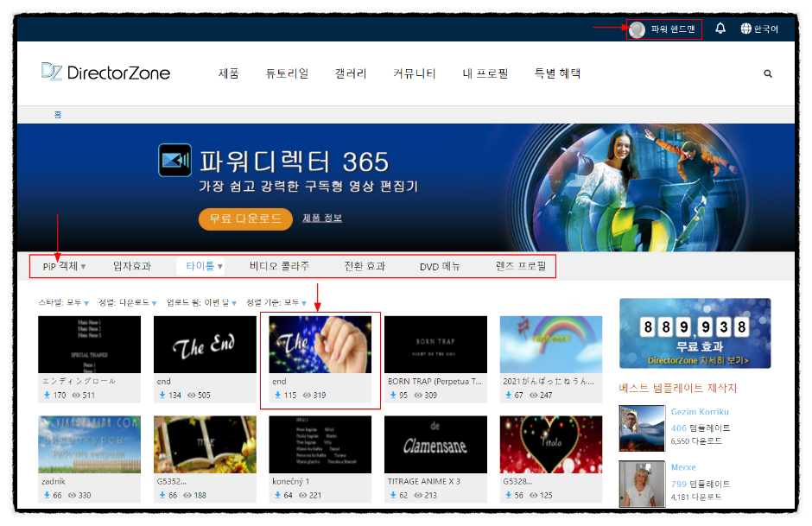The image size is (812, 526).
Task: Open the notification bell icon
Action: pyautogui.click(x=720, y=29)
